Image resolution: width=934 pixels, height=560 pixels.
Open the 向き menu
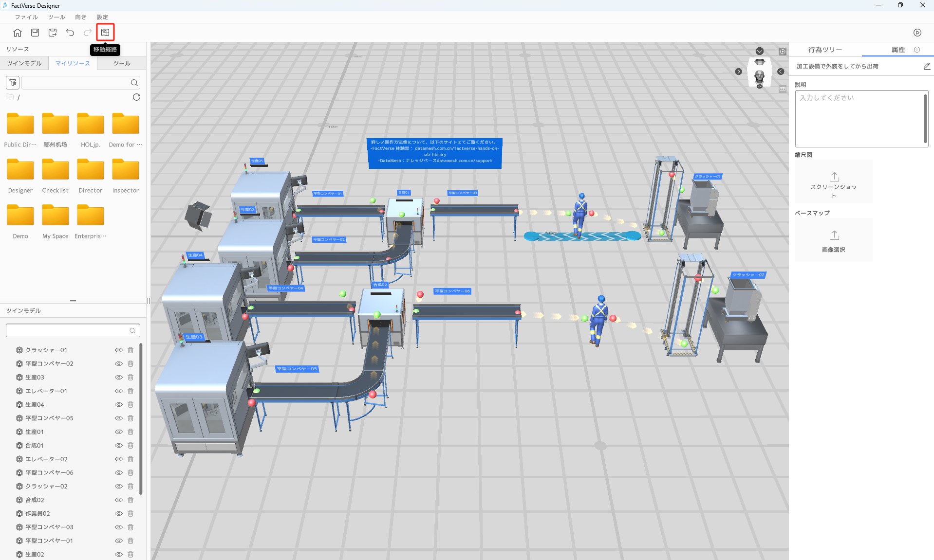coord(81,17)
